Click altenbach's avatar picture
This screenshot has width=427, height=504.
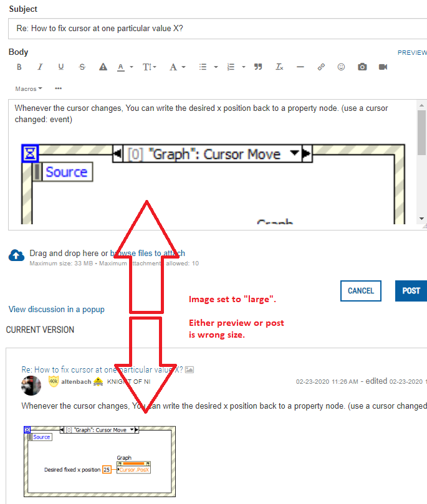pos(31,386)
